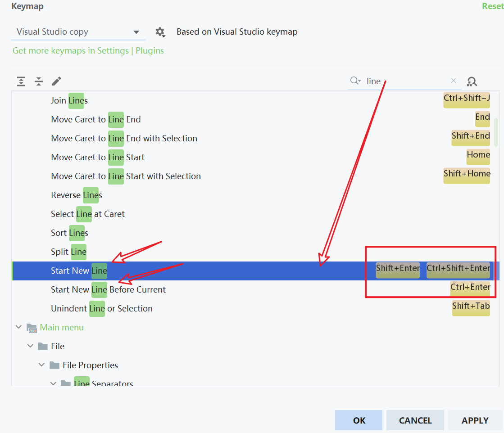504x433 pixels.
Task: Select the Select Line at Caret action
Action: click(88, 214)
